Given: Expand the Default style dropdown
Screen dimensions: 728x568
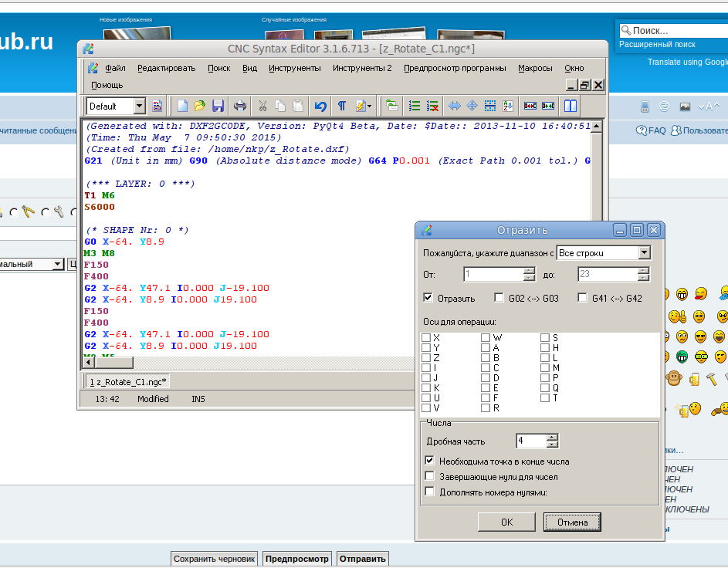Looking at the screenshot, I should pos(139,106).
